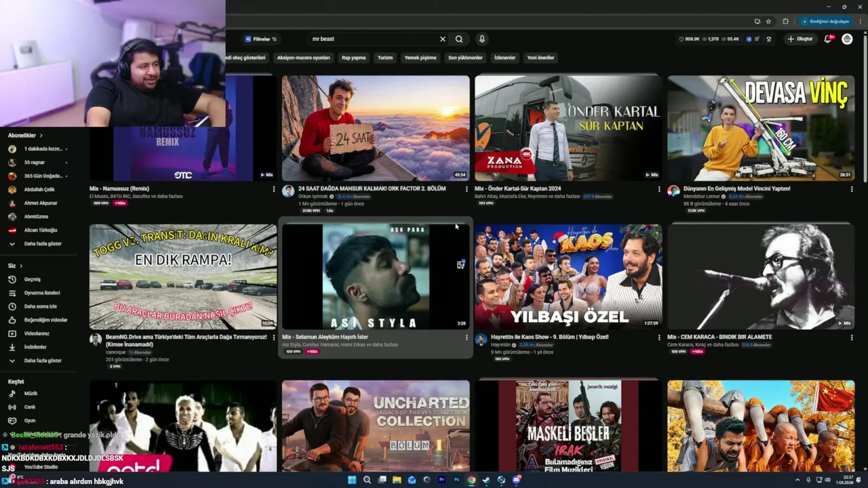Open the 'UNCHARTED COLLECTION' video thumbnail
The width and height of the screenshot is (868, 488).
pyautogui.click(x=376, y=426)
